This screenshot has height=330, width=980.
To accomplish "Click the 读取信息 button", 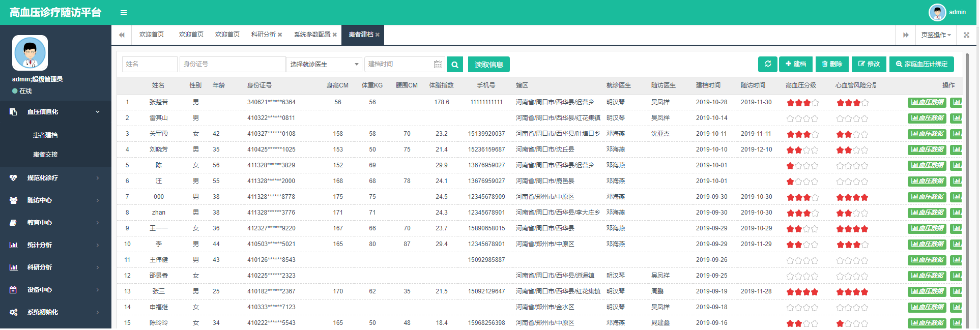I will (488, 65).
